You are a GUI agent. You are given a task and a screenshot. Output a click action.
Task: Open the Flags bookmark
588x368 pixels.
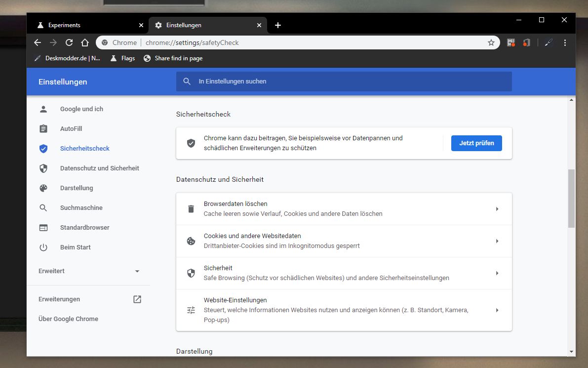pos(123,58)
